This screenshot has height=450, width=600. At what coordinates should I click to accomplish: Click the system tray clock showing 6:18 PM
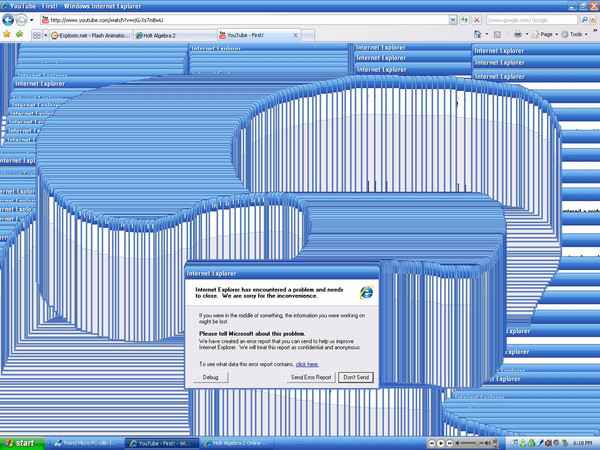582,443
